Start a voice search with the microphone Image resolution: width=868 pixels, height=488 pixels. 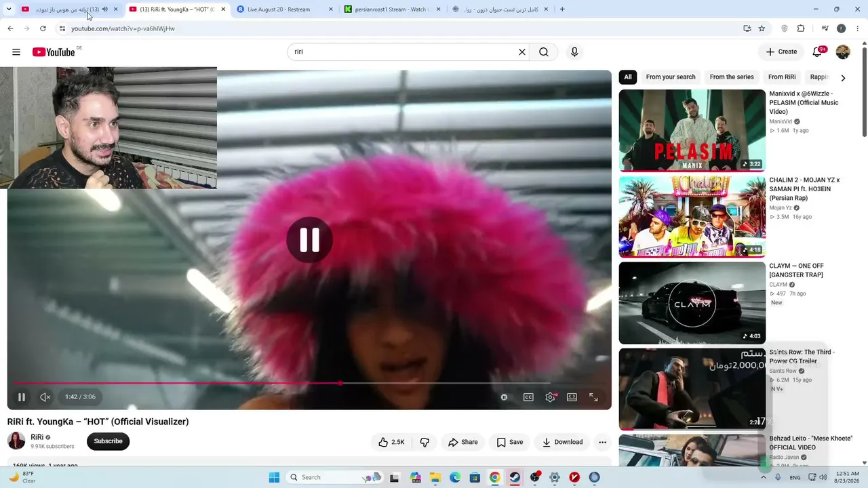574,52
